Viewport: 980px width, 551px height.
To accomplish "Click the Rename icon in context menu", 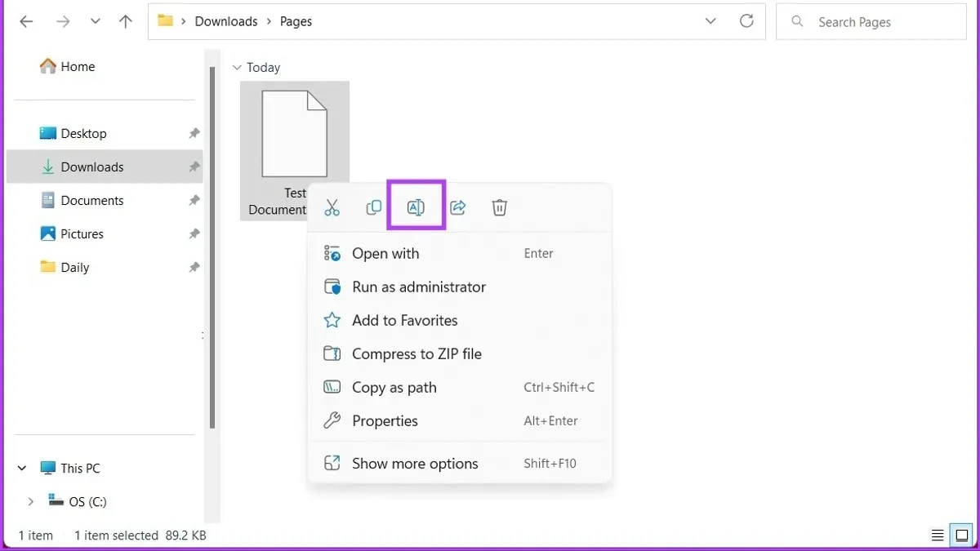I will click(416, 207).
